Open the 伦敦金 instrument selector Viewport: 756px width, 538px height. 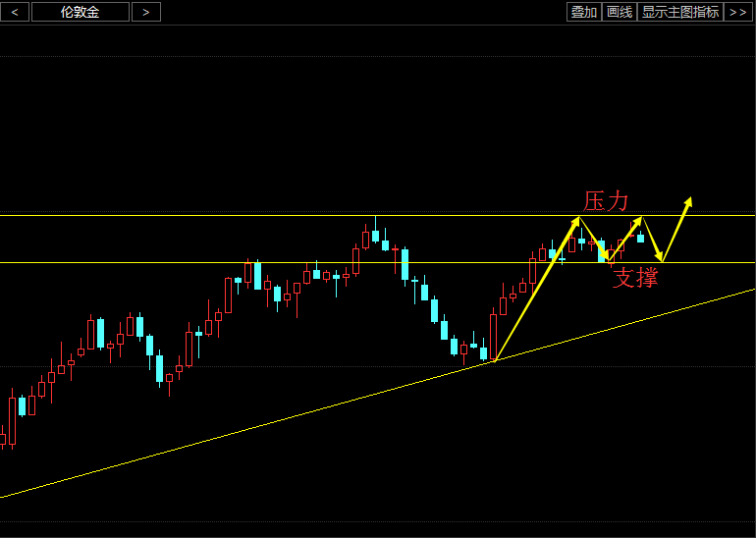81,12
